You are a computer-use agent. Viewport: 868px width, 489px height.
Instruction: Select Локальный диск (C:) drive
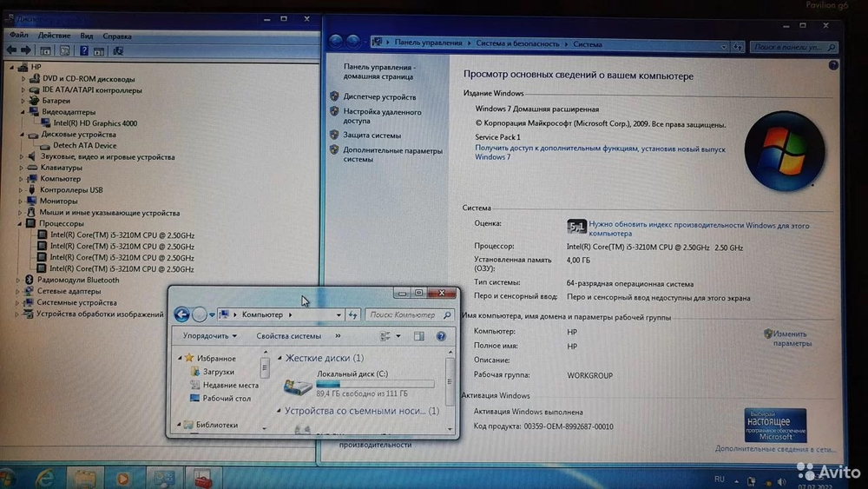click(x=358, y=383)
